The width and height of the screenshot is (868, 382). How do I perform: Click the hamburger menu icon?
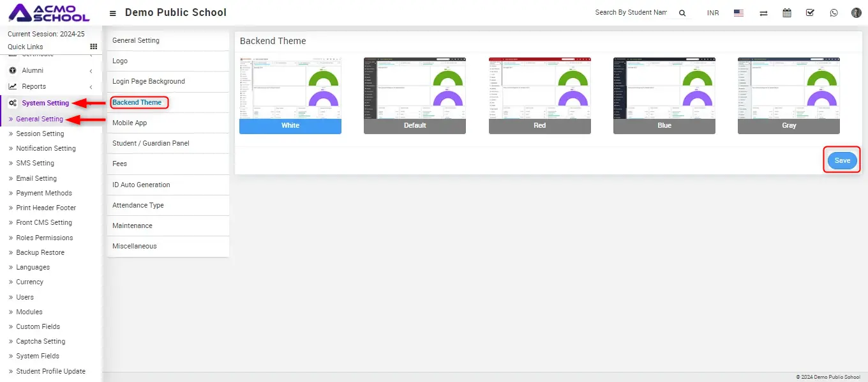click(x=113, y=13)
